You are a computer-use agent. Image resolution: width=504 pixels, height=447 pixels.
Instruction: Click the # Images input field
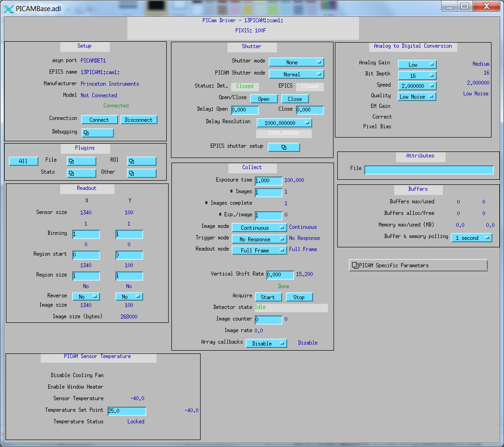coord(269,192)
